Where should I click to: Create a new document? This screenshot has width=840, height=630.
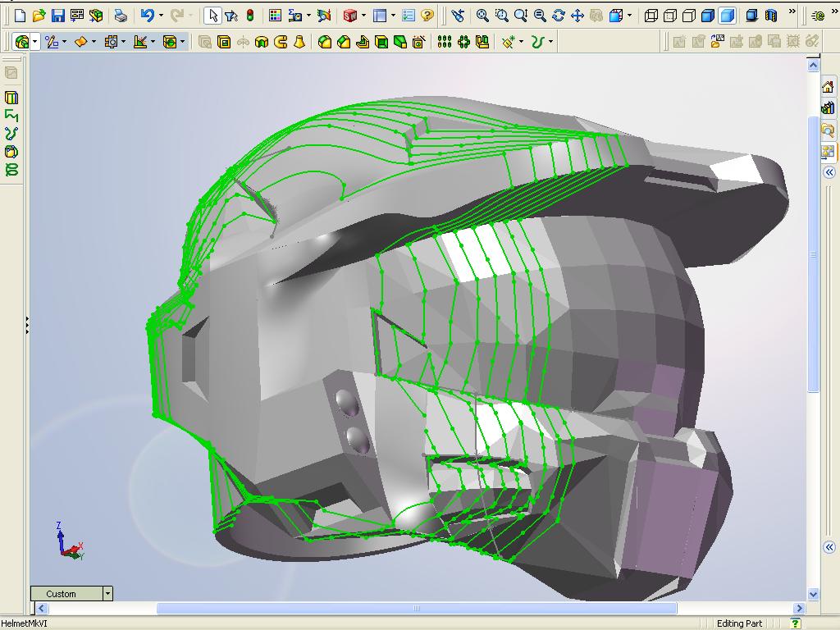pos(20,16)
